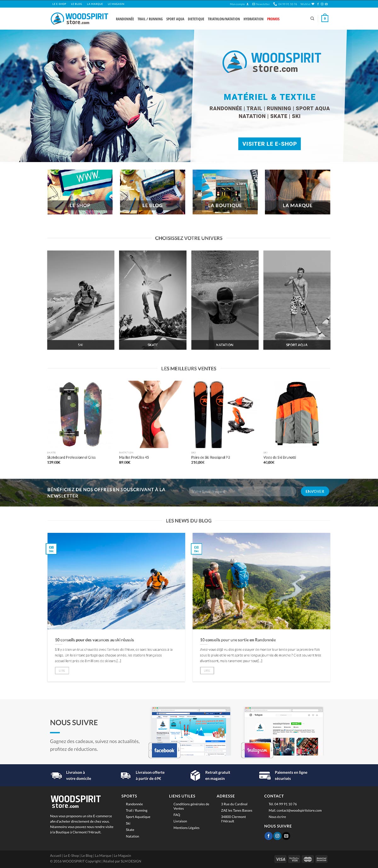This screenshot has width=378, height=868.
Task: Open the search magnifier icon in header
Action: pyautogui.click(x=312, y=19)
